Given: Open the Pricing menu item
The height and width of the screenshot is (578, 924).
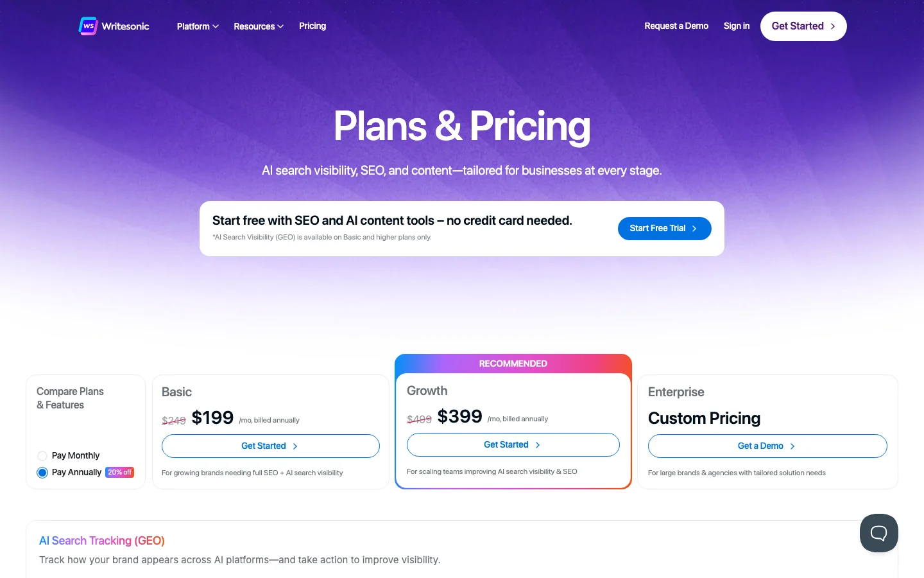Looking at the screenshot, I should pyautogui.click(x=312, y=26).
